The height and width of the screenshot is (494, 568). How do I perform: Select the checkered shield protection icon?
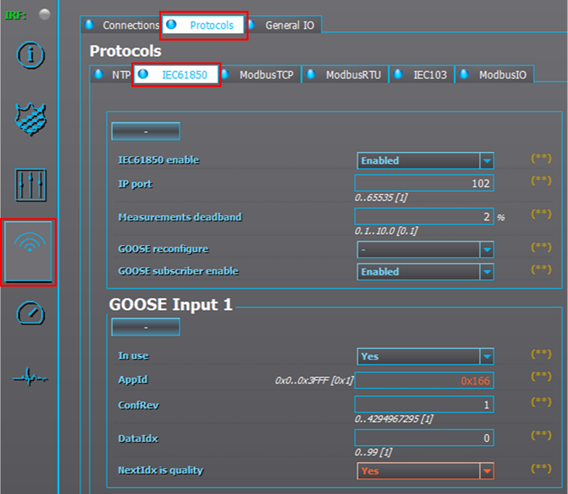(30, 119)
